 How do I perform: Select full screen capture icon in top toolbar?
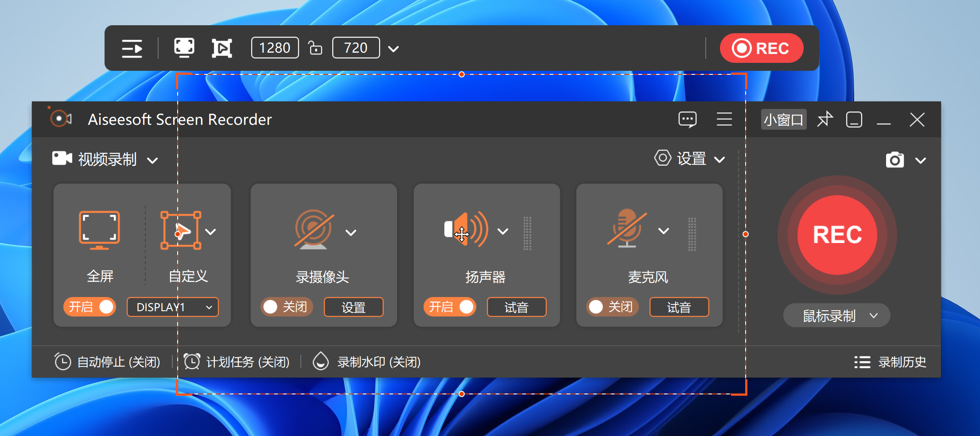click(184, 48)
